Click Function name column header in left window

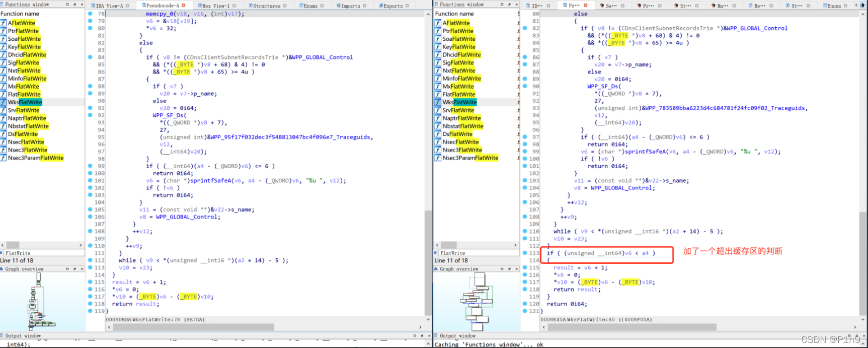point(20,14)
